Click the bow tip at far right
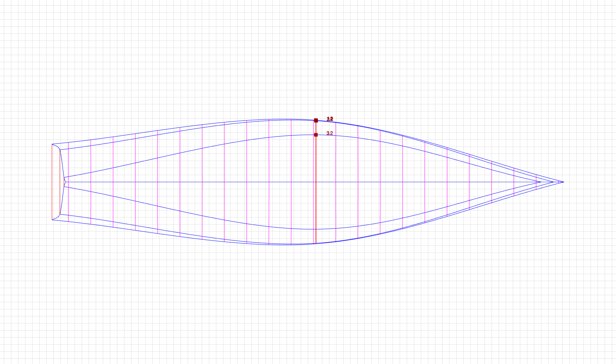This screenshot has width=616, height=364. click(x=563, y=182)
